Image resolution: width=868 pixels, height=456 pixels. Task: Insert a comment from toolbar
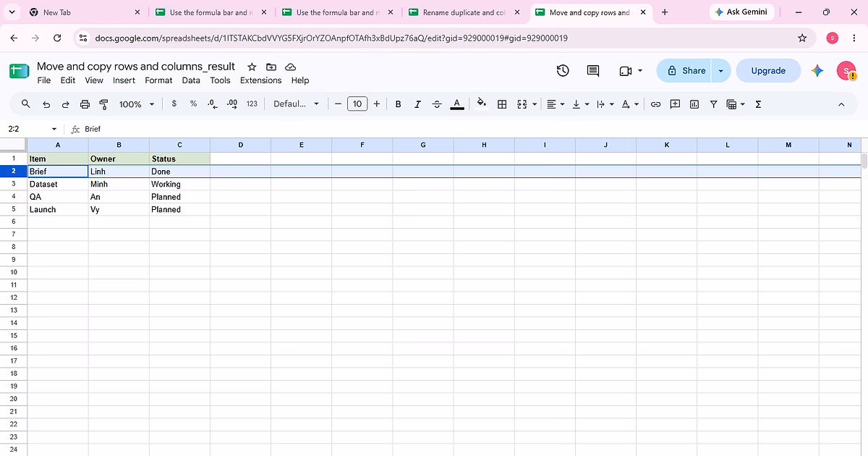[675, 104]
